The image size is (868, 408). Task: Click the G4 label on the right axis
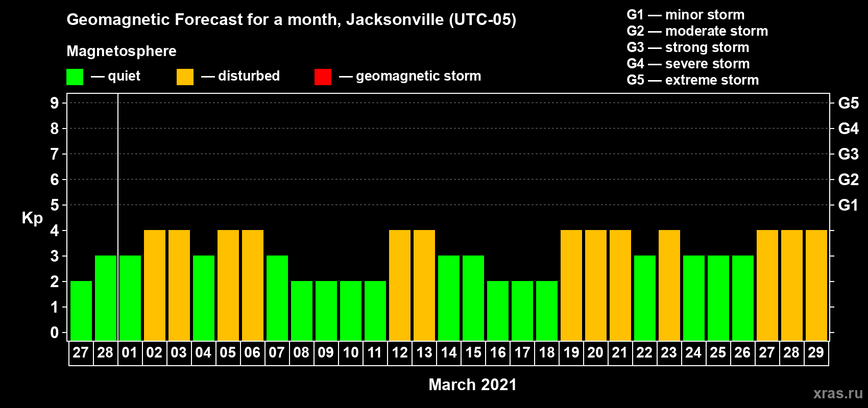849,129
